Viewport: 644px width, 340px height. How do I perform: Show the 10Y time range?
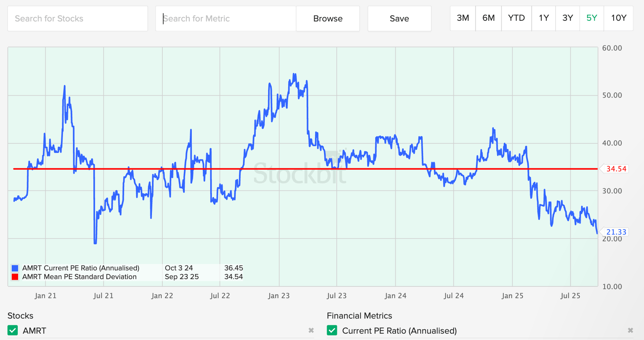(619, 18)
